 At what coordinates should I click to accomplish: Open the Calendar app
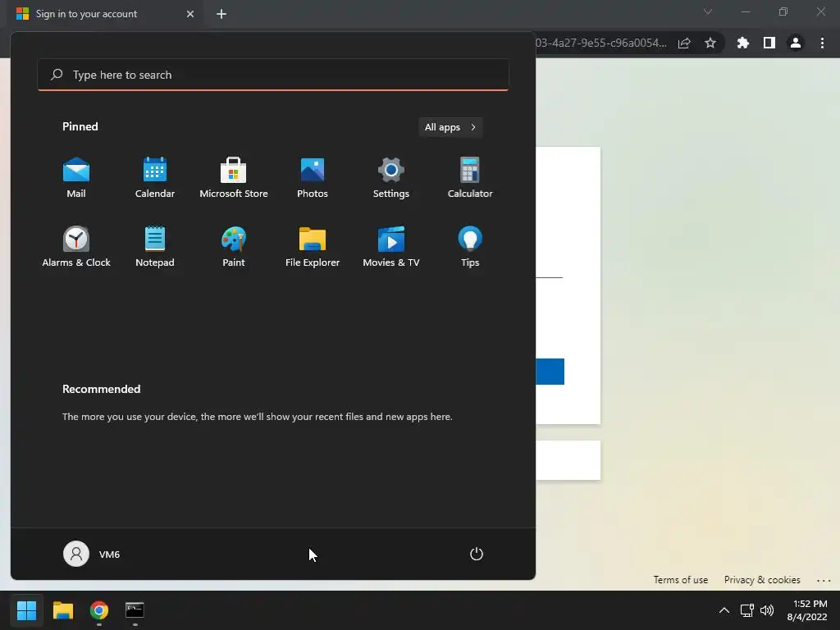click(155, 178)
